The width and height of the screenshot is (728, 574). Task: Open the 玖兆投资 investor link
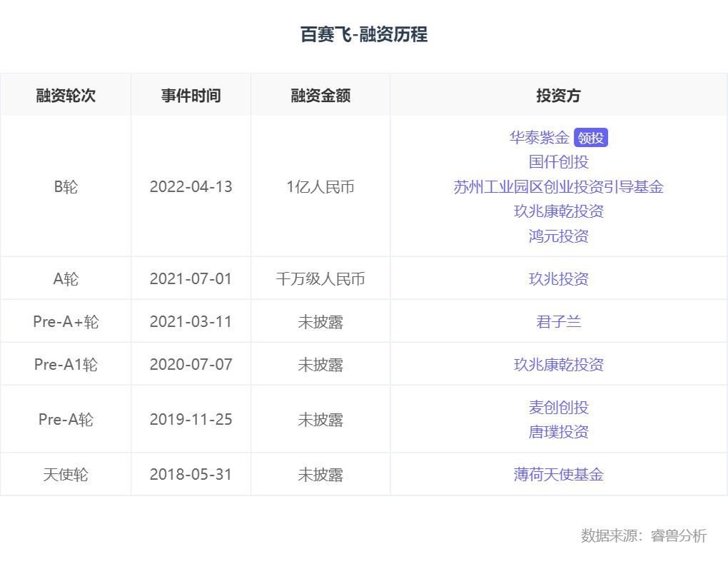click(559, 278)
